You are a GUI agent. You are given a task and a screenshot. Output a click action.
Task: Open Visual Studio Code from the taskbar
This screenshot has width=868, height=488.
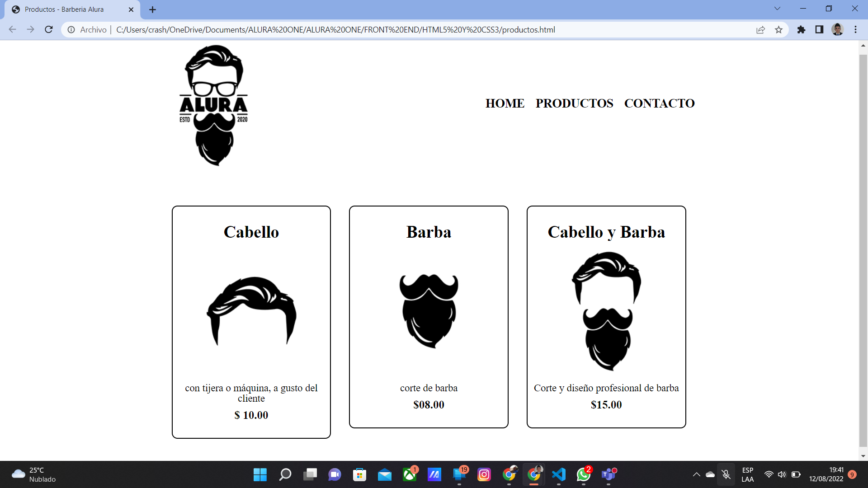559,474
